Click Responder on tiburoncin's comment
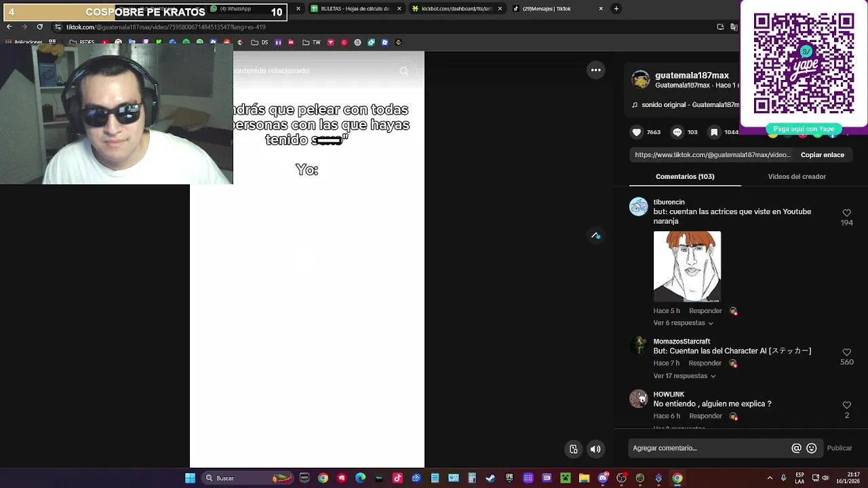This screenshot has width=868, height=488. point(705,311)
